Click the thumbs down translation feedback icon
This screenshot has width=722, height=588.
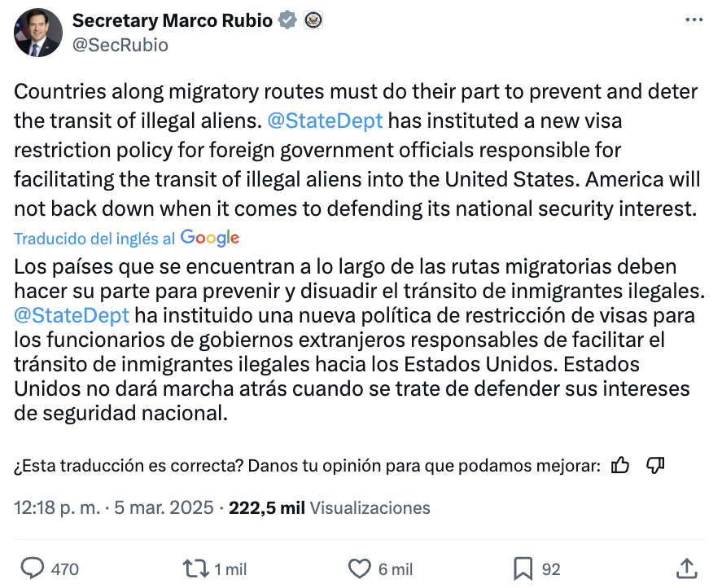coord(655,465)
